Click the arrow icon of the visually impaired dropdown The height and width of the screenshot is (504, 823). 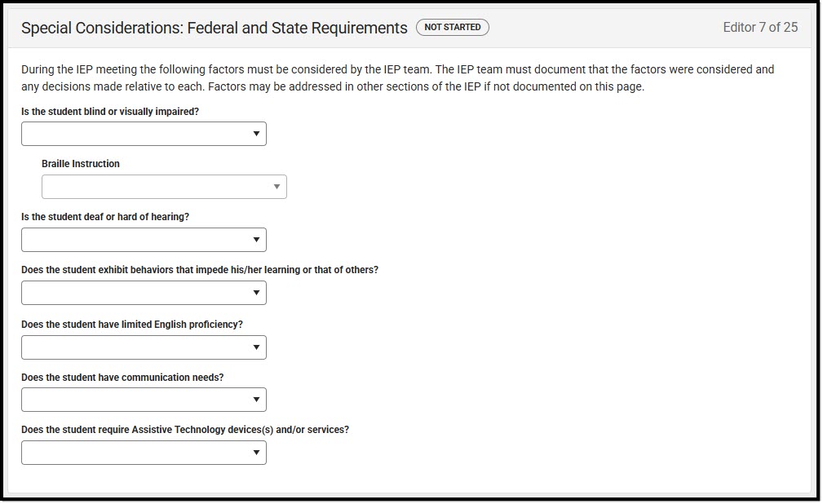(x=256, y=134)
